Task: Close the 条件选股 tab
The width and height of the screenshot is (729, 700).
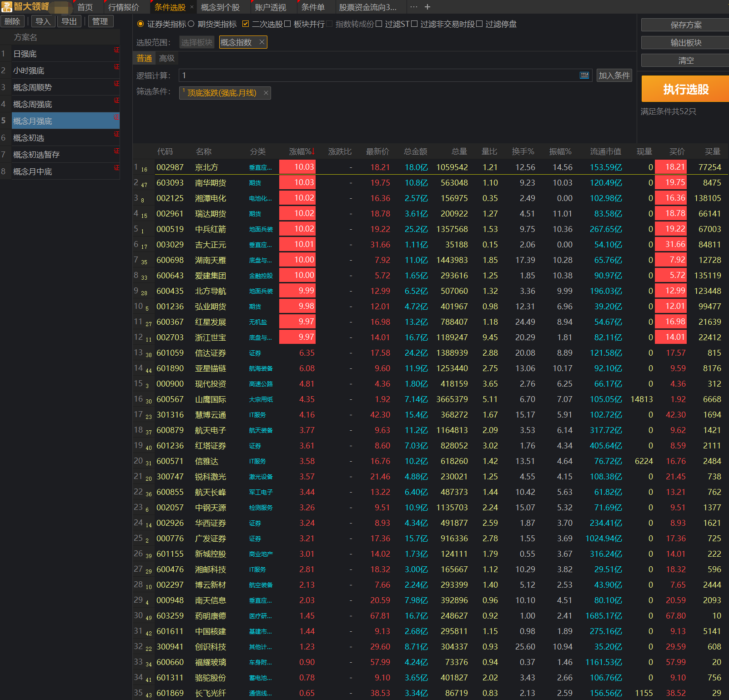Action: pyautogui.click(x=192, y=7)
